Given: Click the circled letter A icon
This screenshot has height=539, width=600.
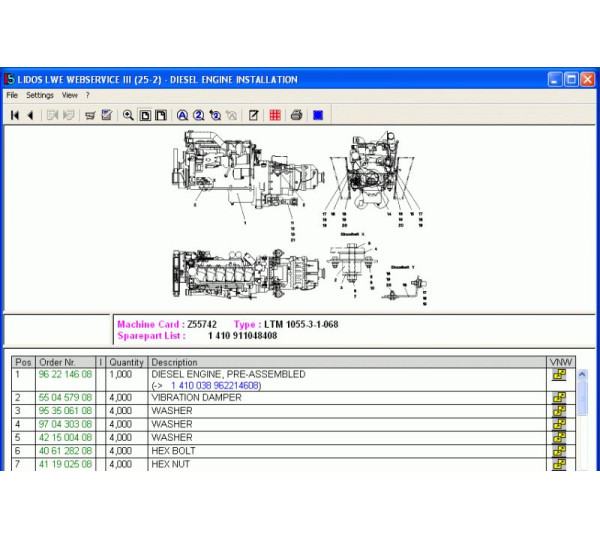Looking at the screenshot, I should point(182,115).
